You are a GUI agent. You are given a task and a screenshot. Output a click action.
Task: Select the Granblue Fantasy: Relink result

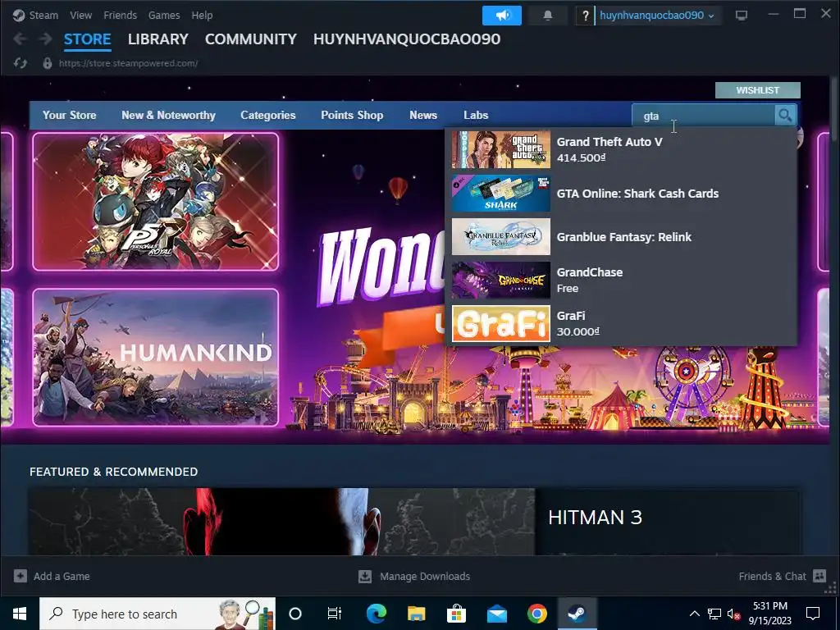pyautogui.click(x=621, y=237)
